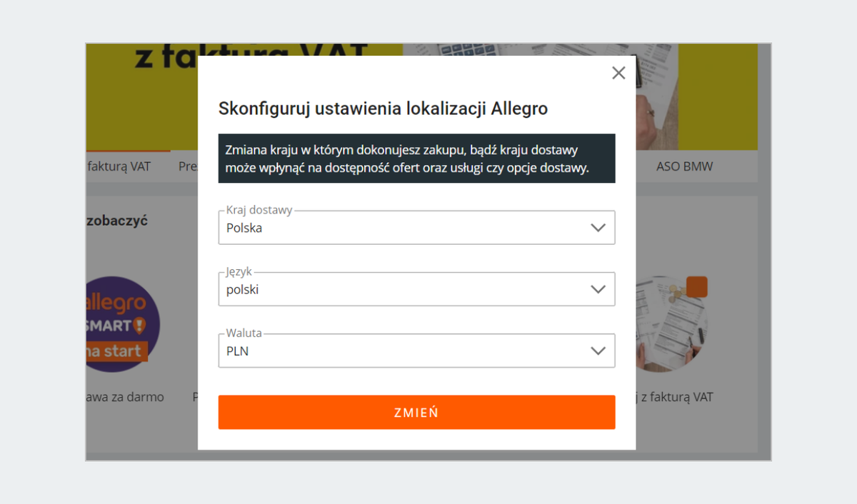Expand the Waluta dropdown chevron
The height and width of the screenshot is (504, 857).
[598, 351]
